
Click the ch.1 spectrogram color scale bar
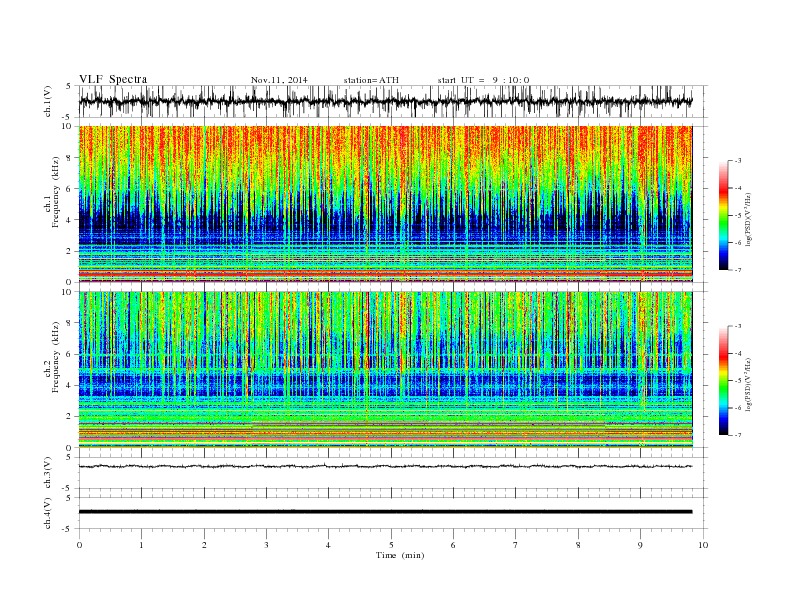(x=724, y=215)
